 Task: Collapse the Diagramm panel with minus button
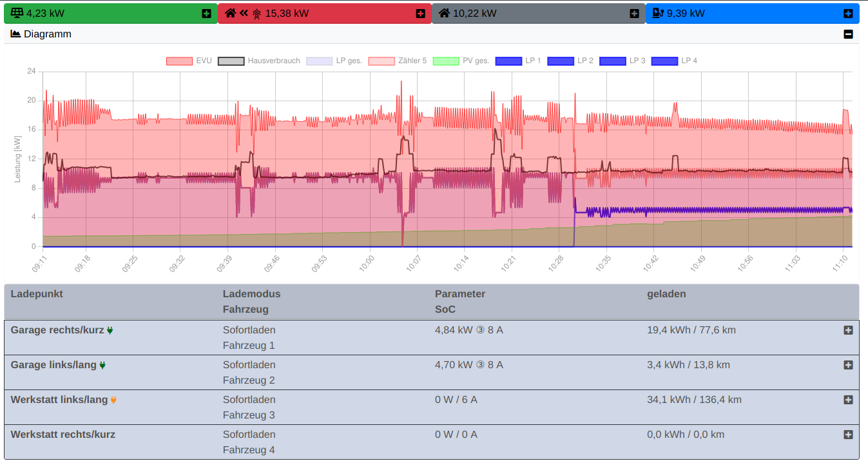[848, 34]
